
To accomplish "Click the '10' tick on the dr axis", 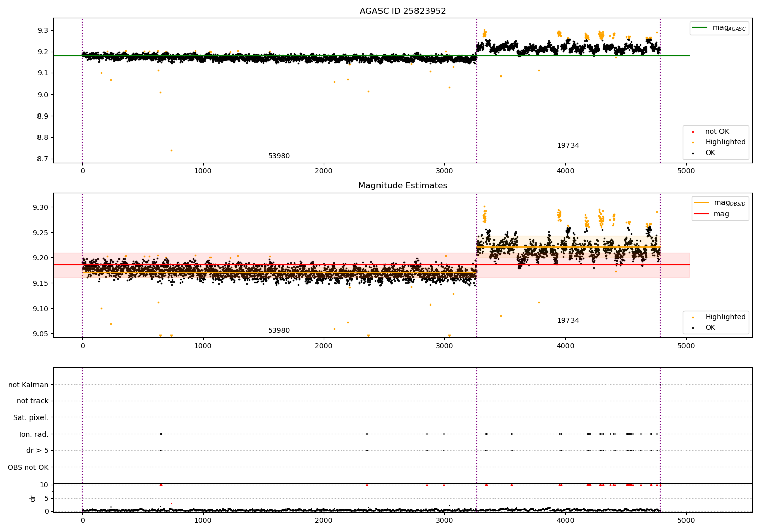I will 45,485.
